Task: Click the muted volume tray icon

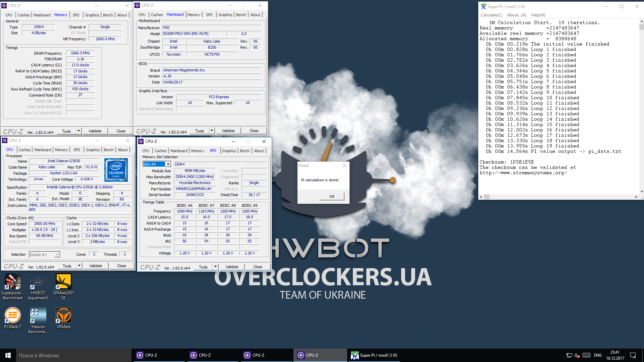Action: [x=577, y=355]
